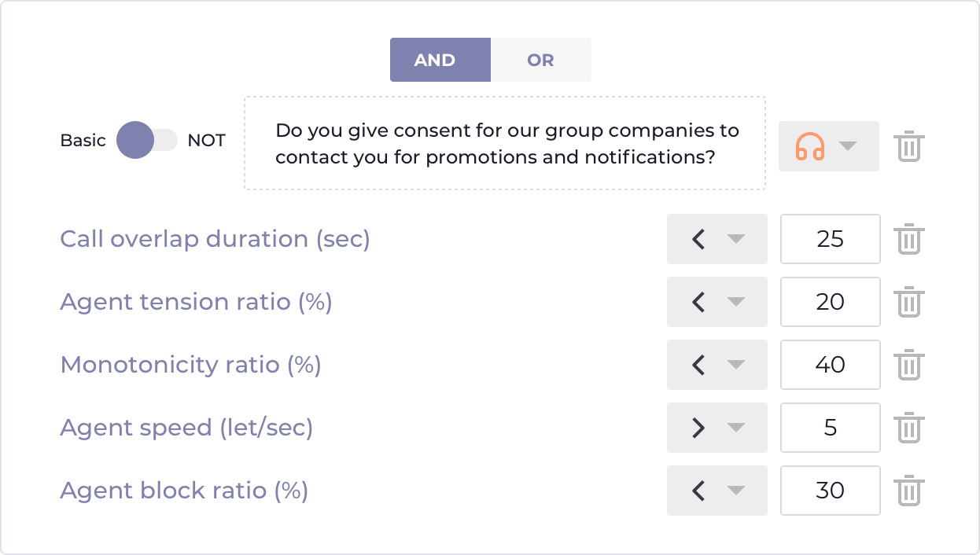Screen dimensions: 980x555
Task: Remove the Agent tension ratio condition
Action: (x=909, y=302)
